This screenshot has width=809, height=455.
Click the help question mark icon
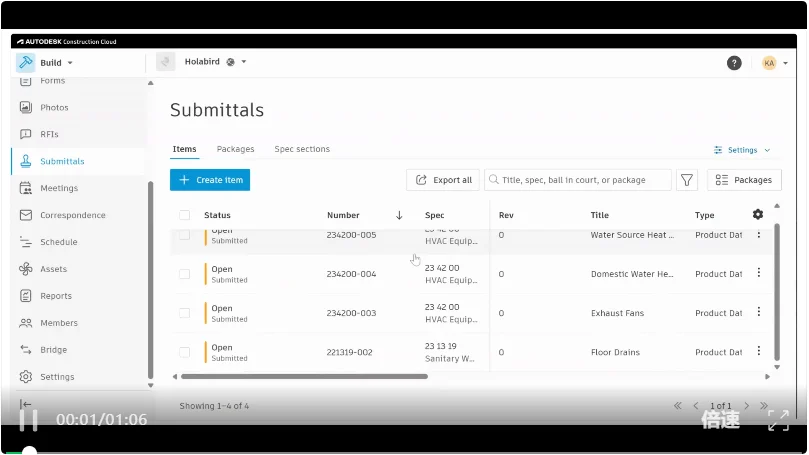pos(734,62)
